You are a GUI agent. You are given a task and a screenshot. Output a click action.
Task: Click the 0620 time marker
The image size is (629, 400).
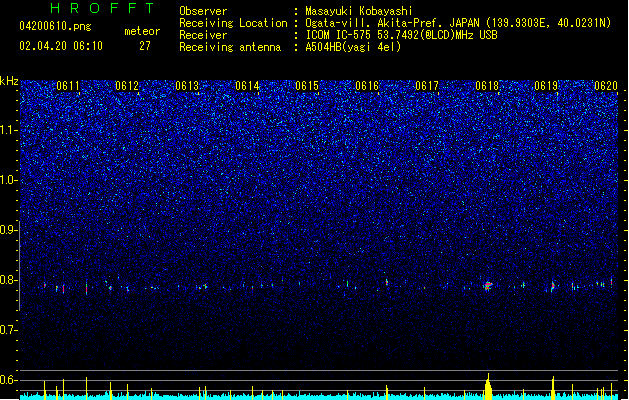click(x=606, y=86)
